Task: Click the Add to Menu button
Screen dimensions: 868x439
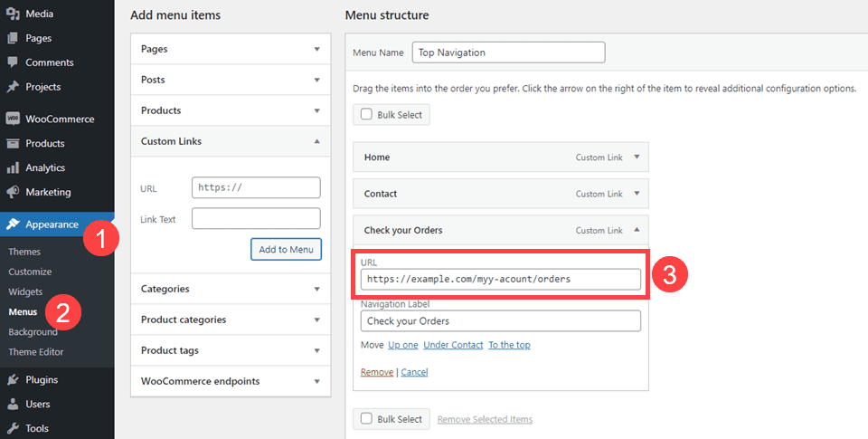Action: tap(287, 250)
